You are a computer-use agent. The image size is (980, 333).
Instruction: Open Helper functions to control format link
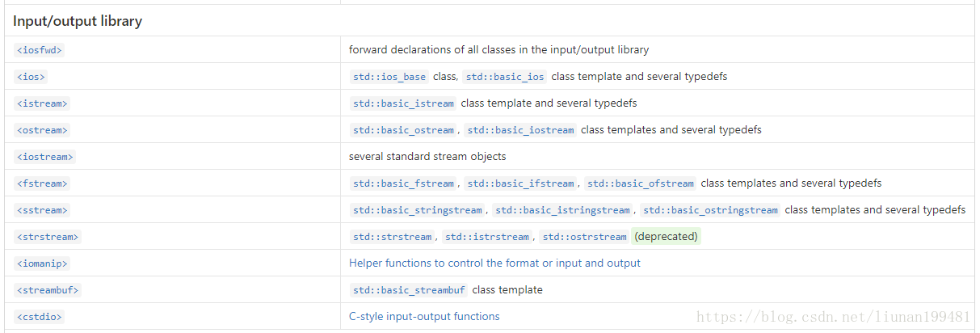point(494,263)
